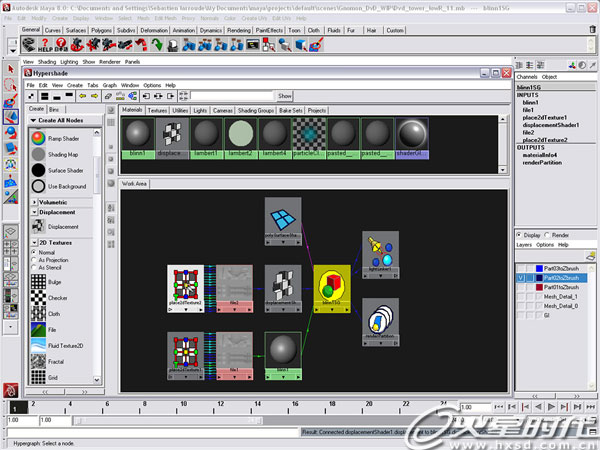Create a Checker 2D texture
Viewport: 600px width, 450px height.
click(38, 298)
